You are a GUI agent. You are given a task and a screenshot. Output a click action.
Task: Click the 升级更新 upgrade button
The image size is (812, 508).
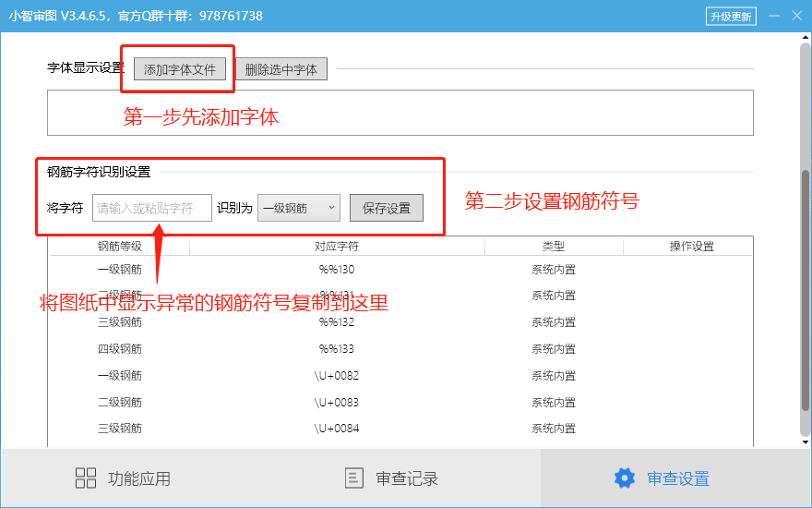731,17
